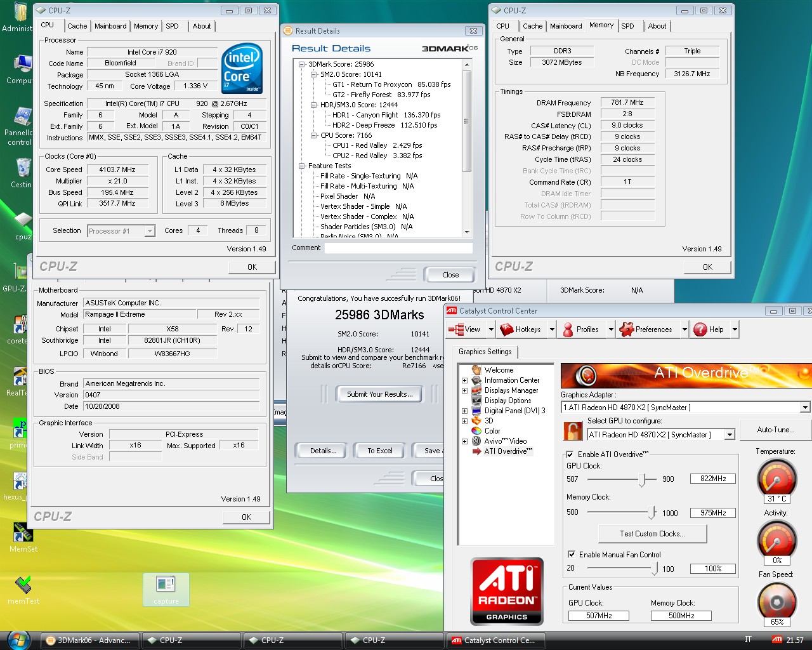
Task: Click the Overdrive lock icon
Action: coord(573,432)
